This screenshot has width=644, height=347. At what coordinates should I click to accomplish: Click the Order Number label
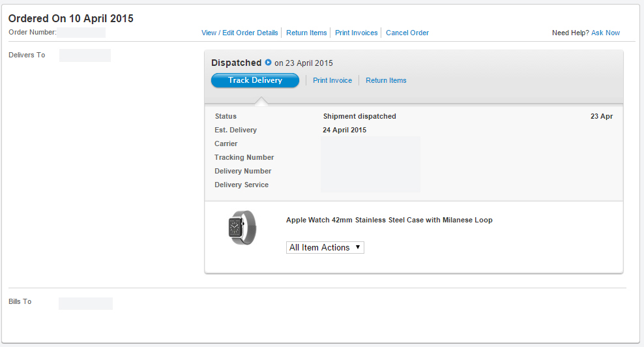pos(33,32)
